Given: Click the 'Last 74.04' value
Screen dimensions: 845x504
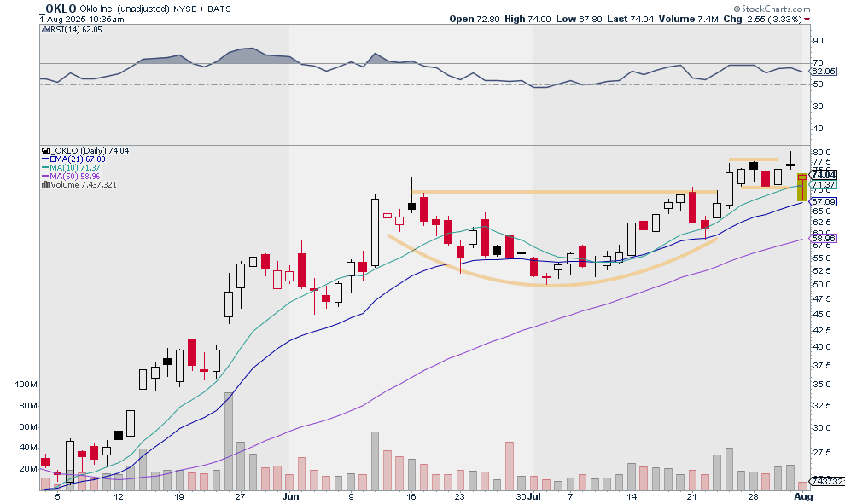Looking at the screenshot, I should tap(630, 19).
